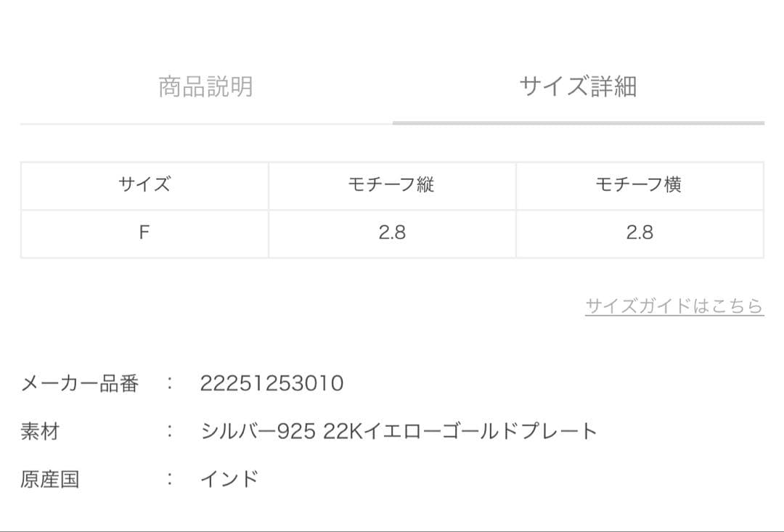The height and width of the screenshot is (532, 784).
Task: Select the サイズ詳細 tab
Action: (x=578, y=86)
